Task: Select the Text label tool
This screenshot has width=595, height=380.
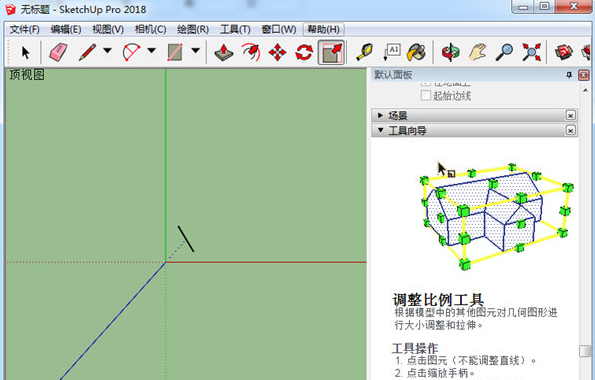Action: 392,52
